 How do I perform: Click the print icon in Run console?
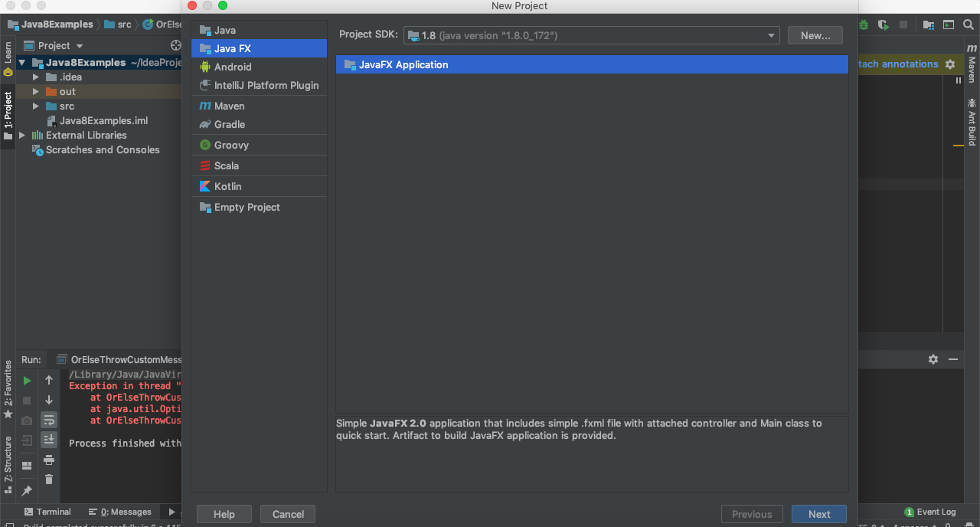[x=49, y=460]
